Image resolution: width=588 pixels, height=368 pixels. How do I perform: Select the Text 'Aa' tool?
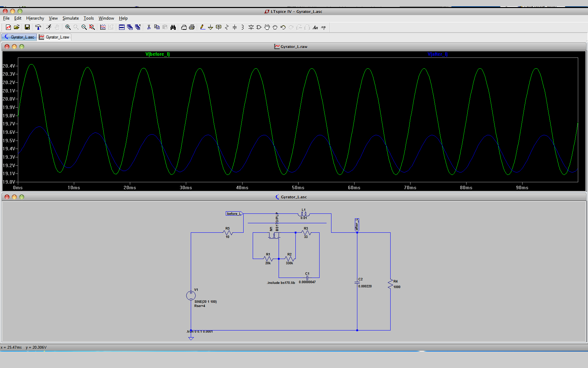pyautogui.click(x=315, y=27)
